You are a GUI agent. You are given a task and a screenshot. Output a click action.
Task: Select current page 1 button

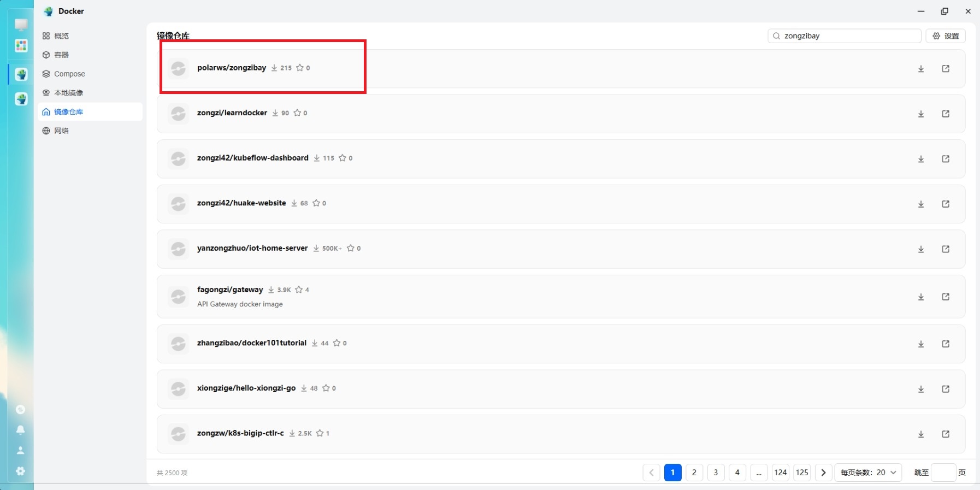[x=673, y=473]
